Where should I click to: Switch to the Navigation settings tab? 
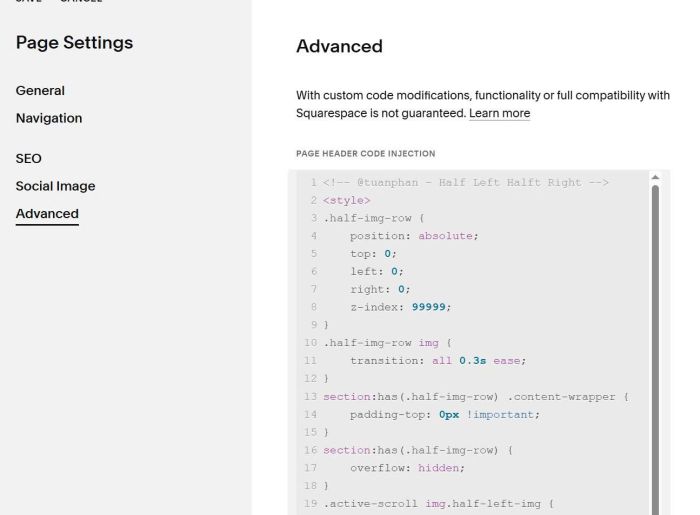click(49, 118)
